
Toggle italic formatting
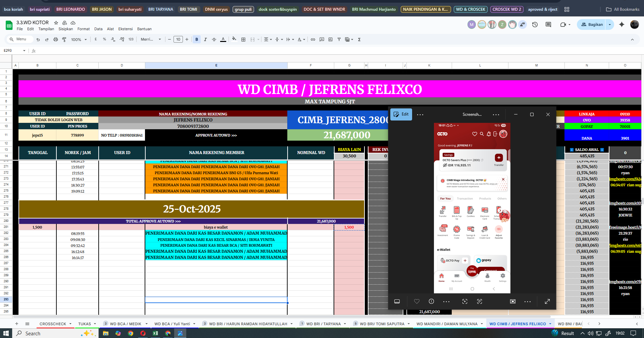pyautogui.click(x=205, y=39)
